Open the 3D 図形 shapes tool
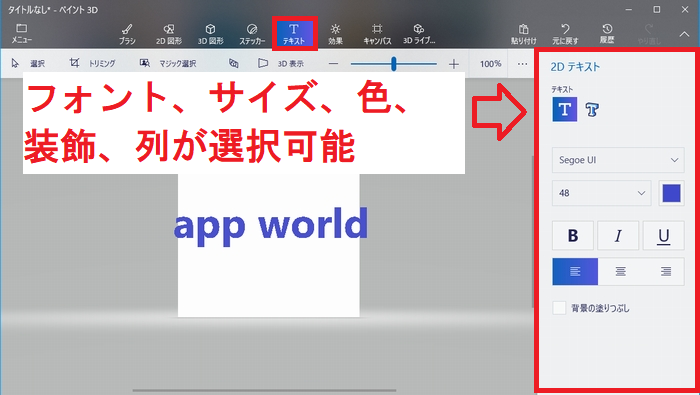 click(x=210, y=34)
